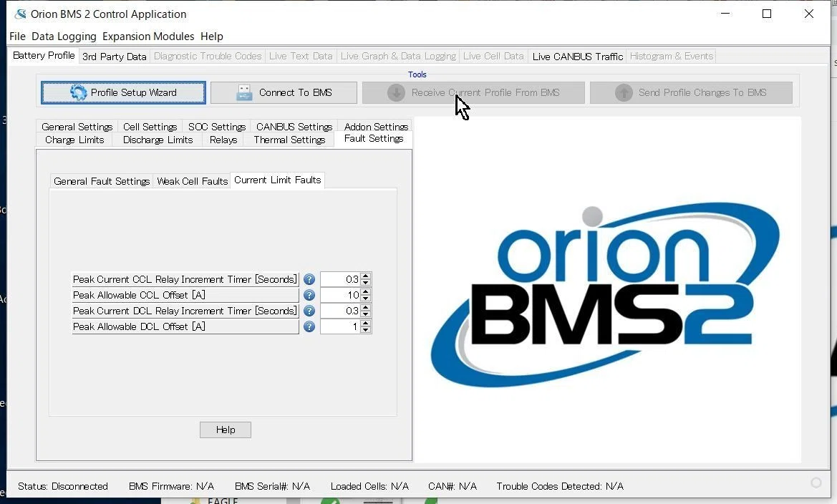Open the Relays tab
This screenshot has width=837, height=504.
[223, 140]
